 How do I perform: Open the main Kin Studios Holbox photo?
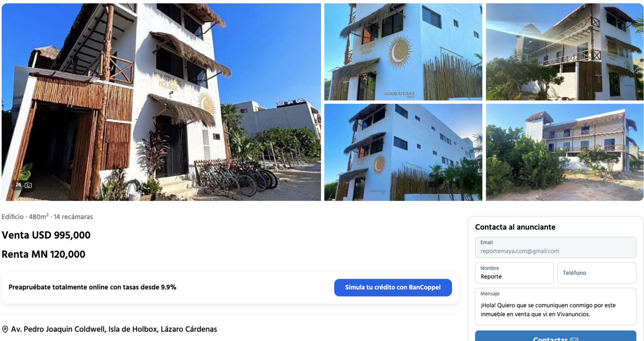pos(161,102)
